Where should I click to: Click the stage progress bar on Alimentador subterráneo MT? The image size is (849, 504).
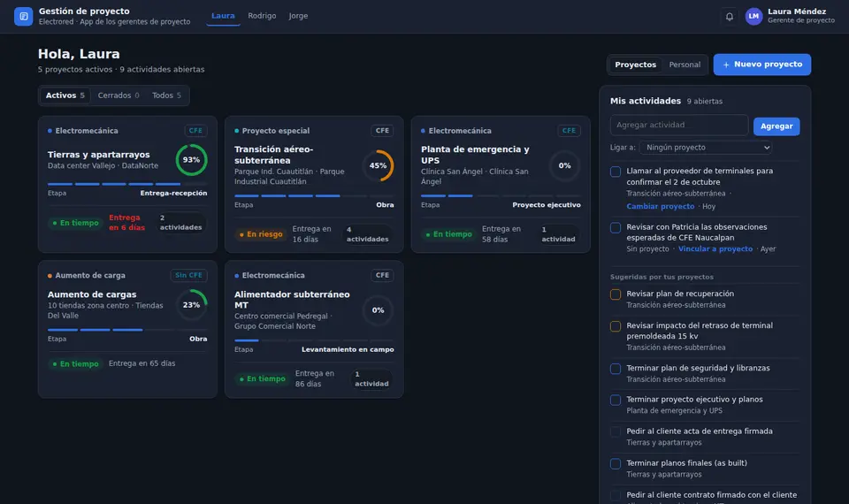[x=314, y=340]
